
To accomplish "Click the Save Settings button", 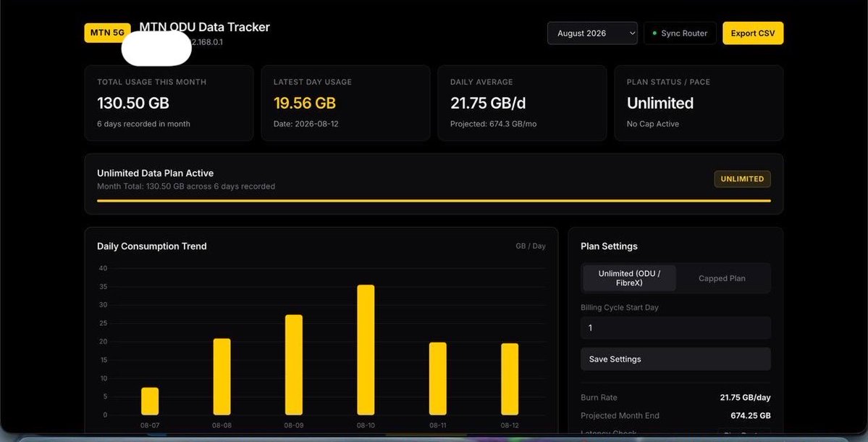I will coord(675,359).
